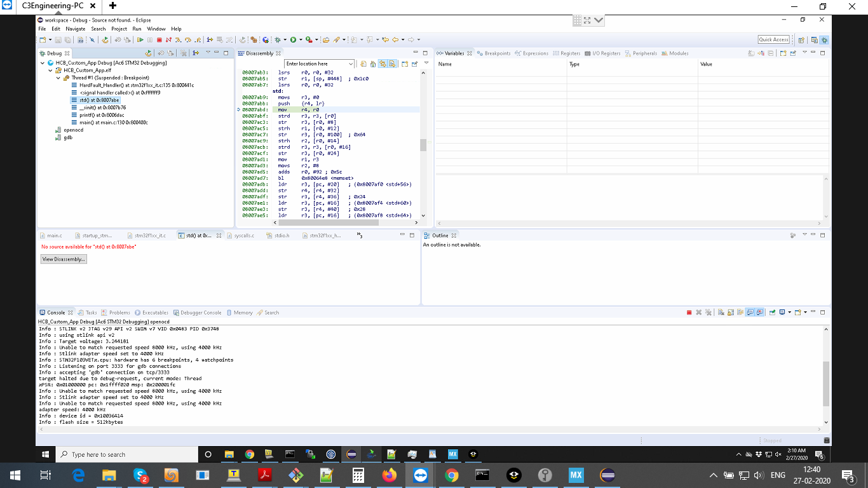This screenshot has width=868, height=488.
Task: Click the red Terminate button in main toolbar
Action: pos(159,39)
